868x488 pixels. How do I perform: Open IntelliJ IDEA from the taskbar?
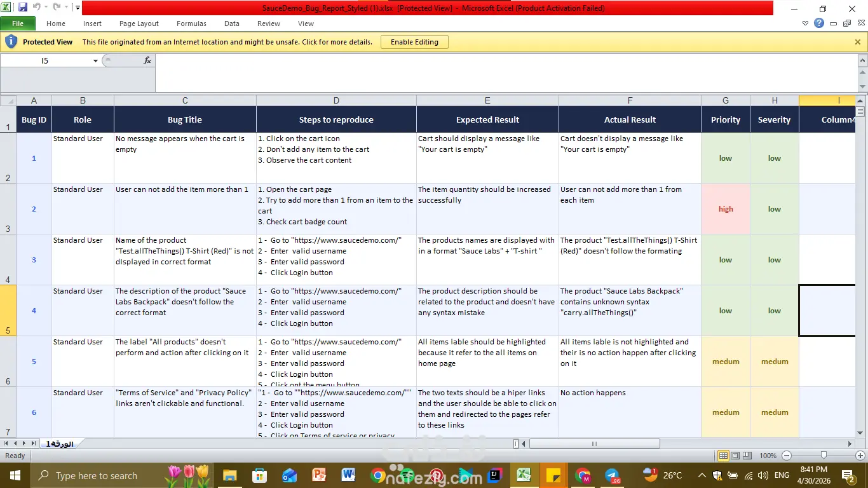point(494,475)
